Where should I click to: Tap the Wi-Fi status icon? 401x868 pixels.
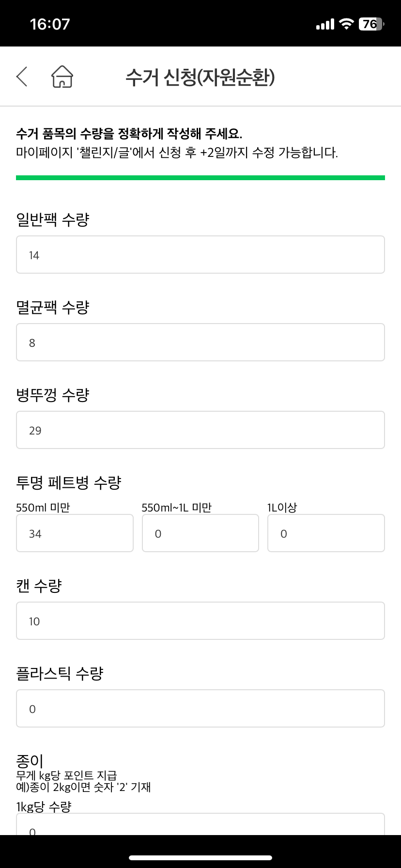pyautogui.click(x=346, y=24)
